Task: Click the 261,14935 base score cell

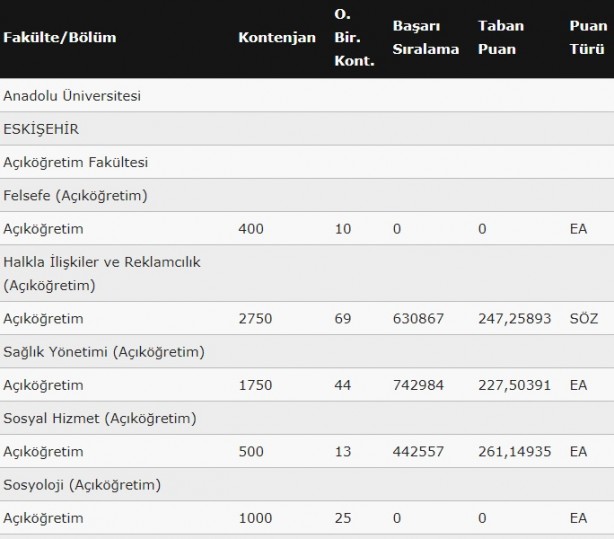Action: click(515, 452)
